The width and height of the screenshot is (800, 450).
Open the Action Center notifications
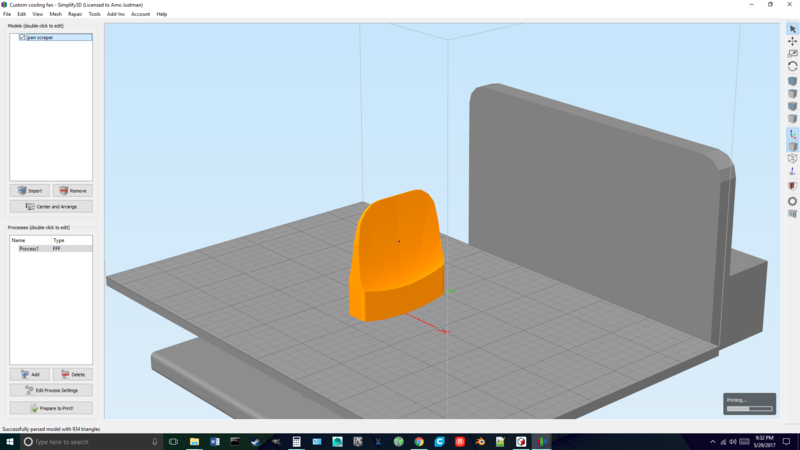click(x=787, y=442)
